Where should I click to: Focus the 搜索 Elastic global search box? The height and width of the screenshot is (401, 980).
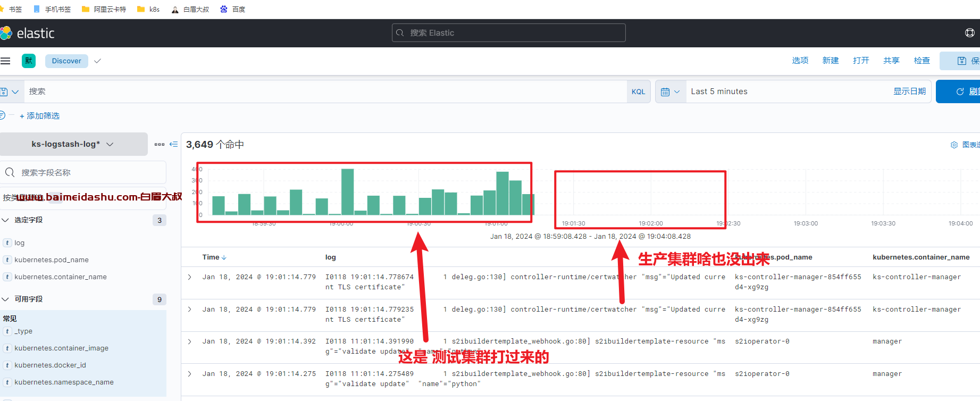508,33
